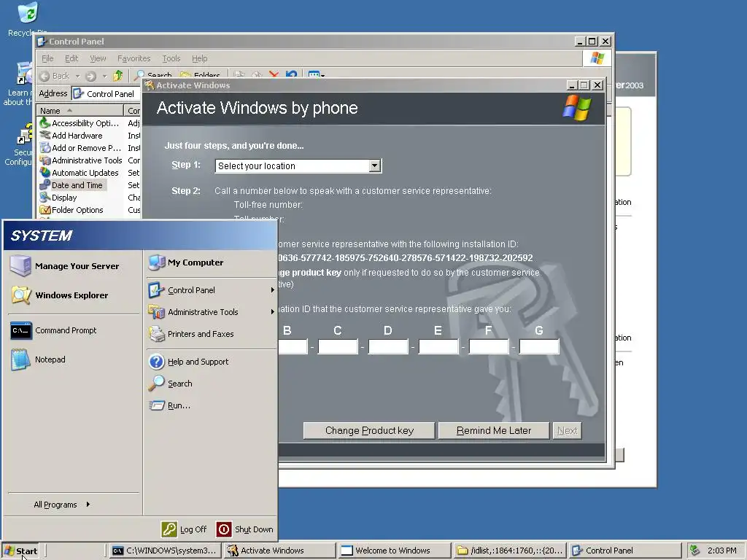The width and height of the screenshot is (747, 560).
Task: Click confirmation ID field G
Action: coord(539,346)
